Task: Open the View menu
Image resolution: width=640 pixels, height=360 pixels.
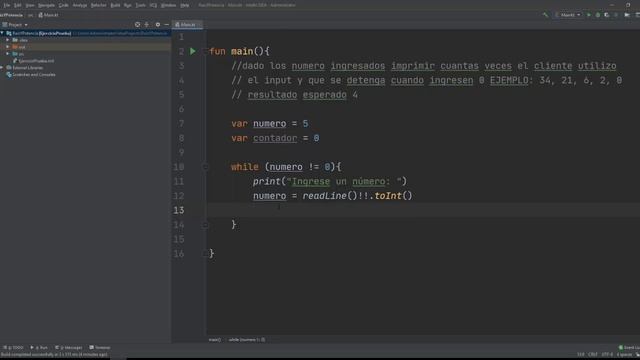Action: pos(30,5)
